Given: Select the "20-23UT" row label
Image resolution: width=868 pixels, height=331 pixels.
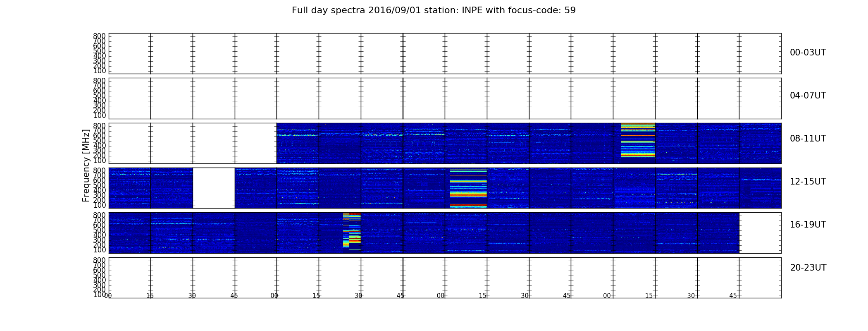Looking at the screenshot, I should click(x=808, y=268).
